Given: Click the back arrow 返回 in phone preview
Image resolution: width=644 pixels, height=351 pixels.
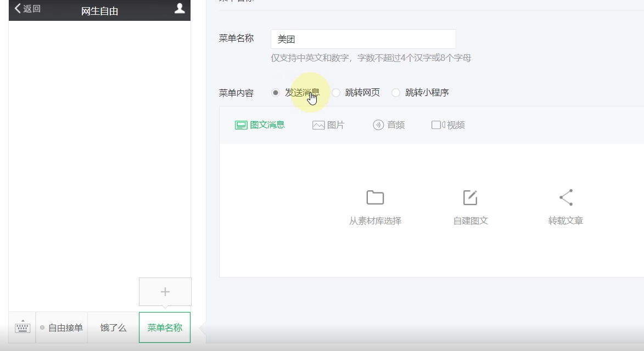Looking at the screenshot, I should pyautogui.click(x=27, y=9).
